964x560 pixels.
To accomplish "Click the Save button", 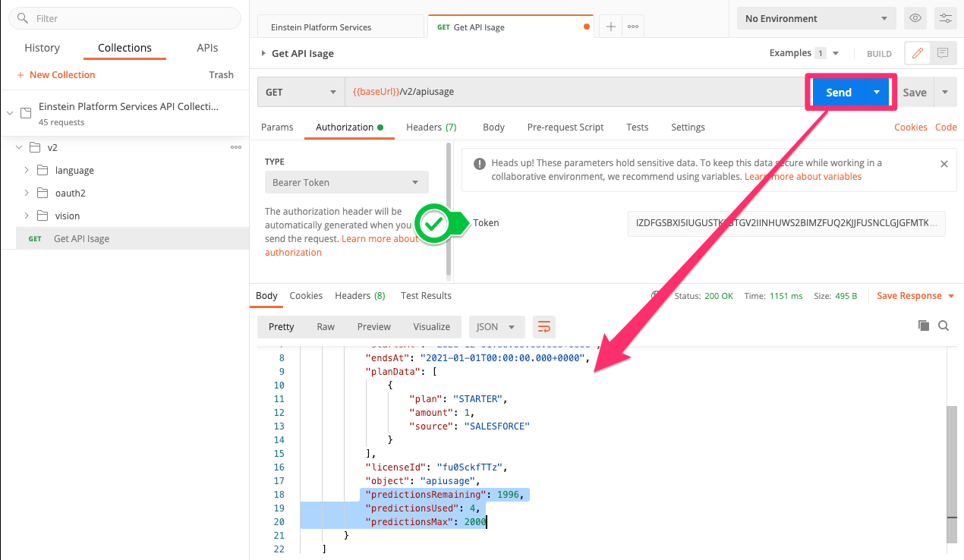I will click(x=915, y=92).
